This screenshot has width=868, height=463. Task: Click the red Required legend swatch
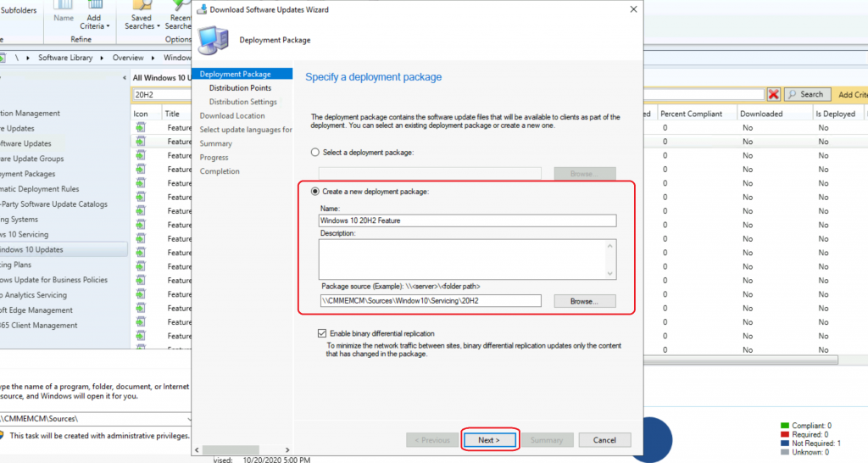(784, 434)
